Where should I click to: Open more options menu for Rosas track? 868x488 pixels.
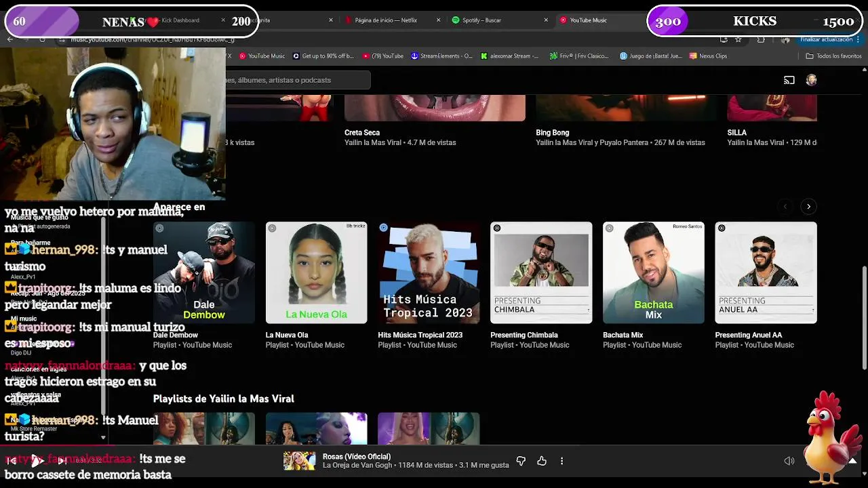pyautogui.click(x=561, y=461)
